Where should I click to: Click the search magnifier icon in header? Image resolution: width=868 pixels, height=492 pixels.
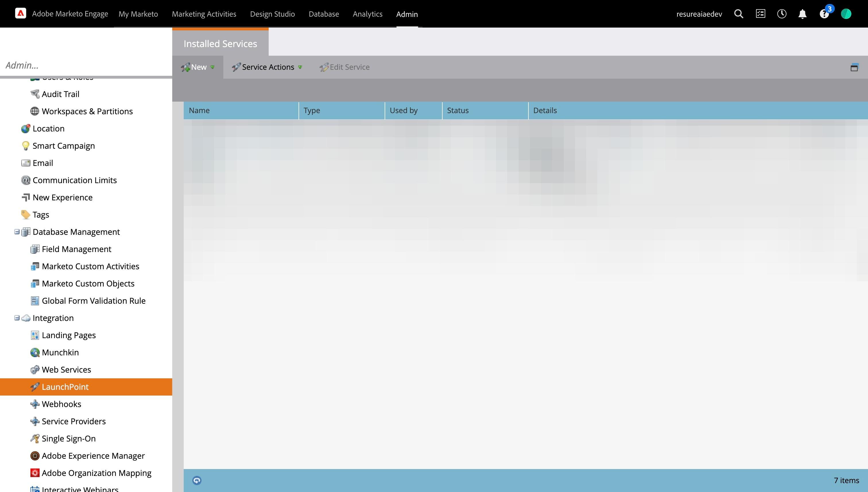tap(739, 14)
